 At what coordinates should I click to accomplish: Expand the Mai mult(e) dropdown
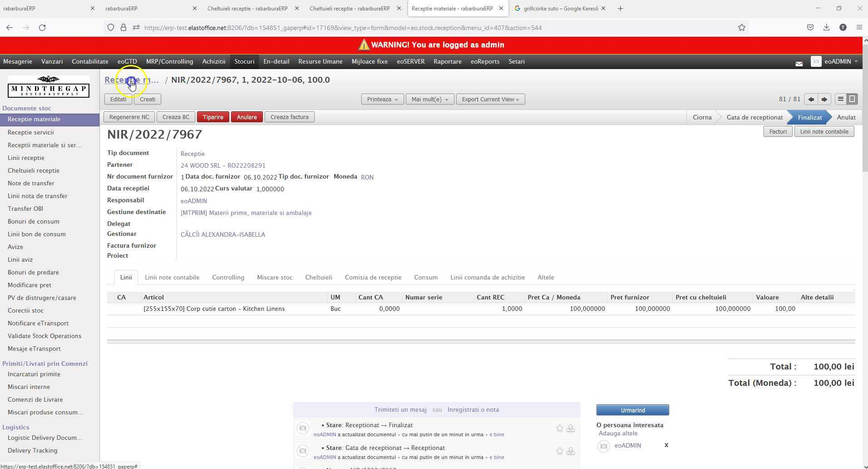click(429, 100)
